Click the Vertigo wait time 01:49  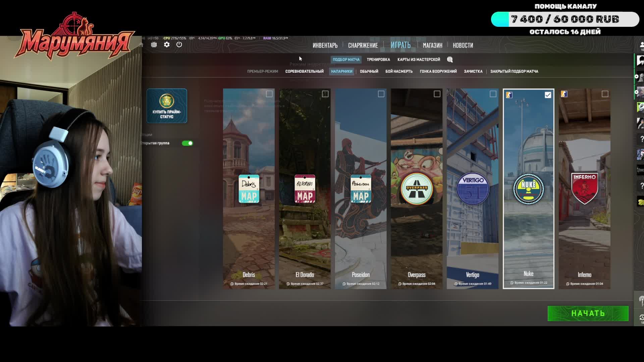coord(473,284)
